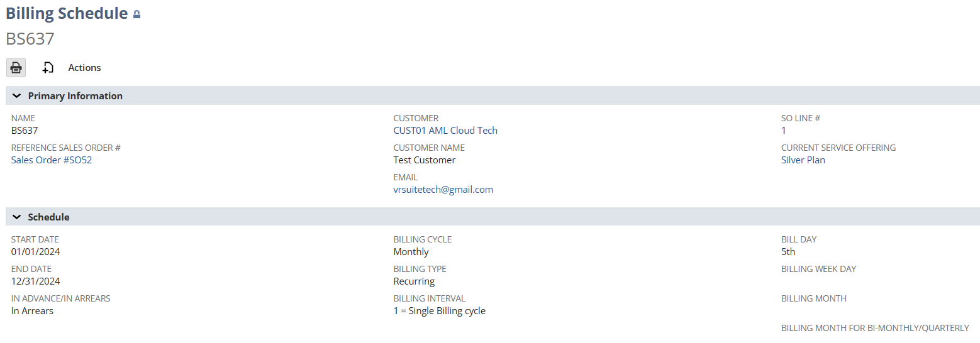Image resolution: width=980 pixels, height=343 pixels.
Task: Click the new record document icon
Action: pos(48,68)
